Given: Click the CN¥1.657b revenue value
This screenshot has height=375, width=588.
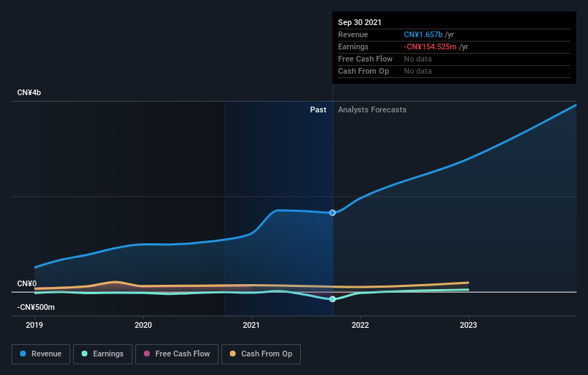Looking at the screenshot, I should click(x=423, y=34).
